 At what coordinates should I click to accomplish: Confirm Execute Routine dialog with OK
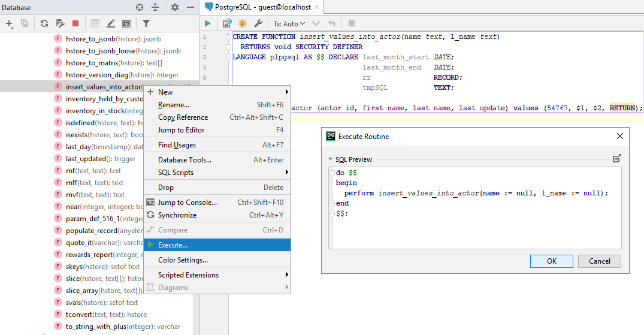click(x=551, y=261)
